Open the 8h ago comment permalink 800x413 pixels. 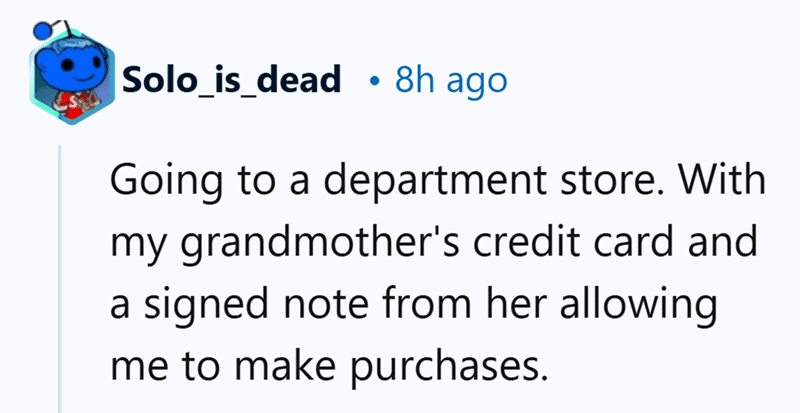[451, 81]
